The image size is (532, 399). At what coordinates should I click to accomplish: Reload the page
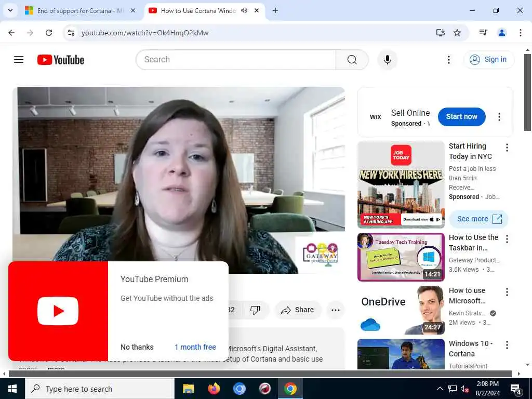49,33
